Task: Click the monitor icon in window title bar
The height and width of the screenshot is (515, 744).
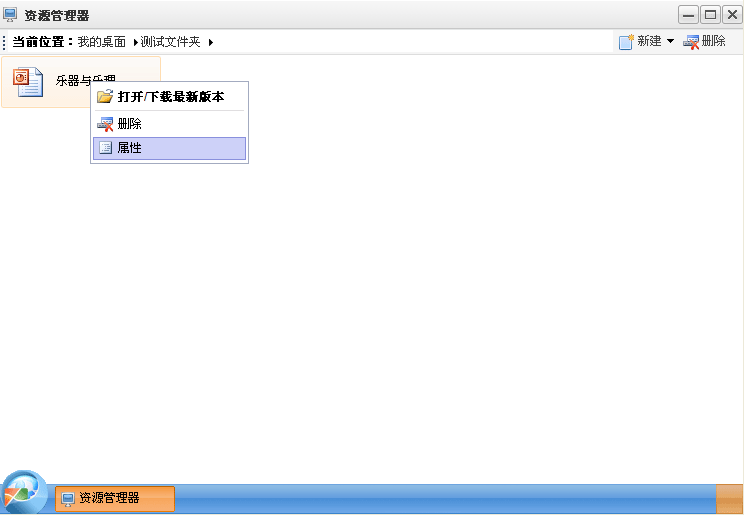Action: 10,15
